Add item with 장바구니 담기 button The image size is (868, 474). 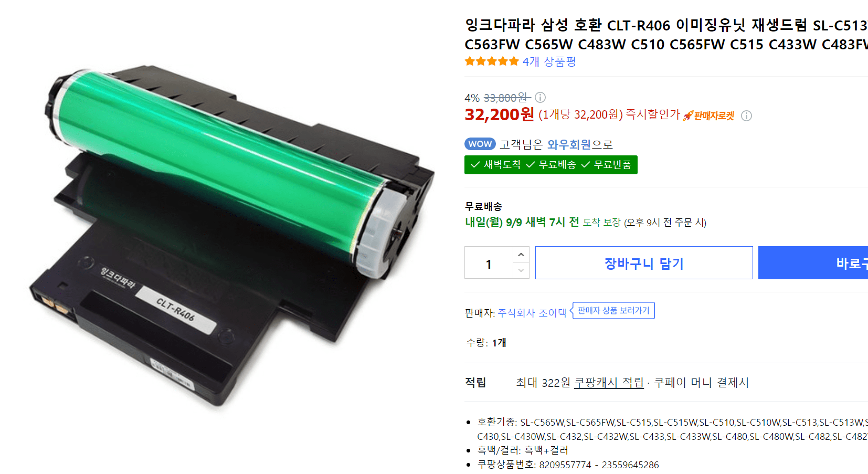pyautogui.click(x=644, y=262)
